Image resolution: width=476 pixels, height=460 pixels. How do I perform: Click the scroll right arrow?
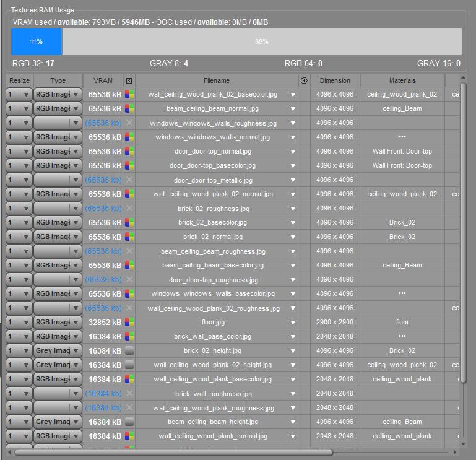tap(455, 453)
